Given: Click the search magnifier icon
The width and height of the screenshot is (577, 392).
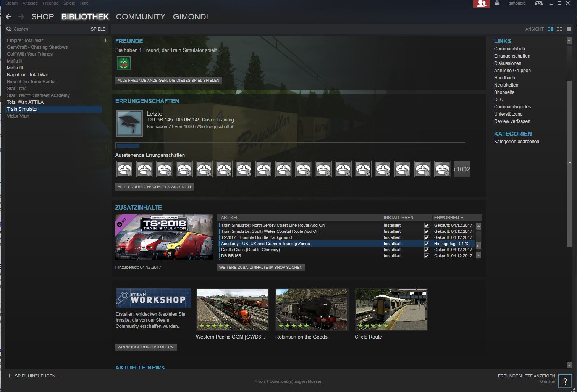Looking at the screenshot, I should pos(9,29).
